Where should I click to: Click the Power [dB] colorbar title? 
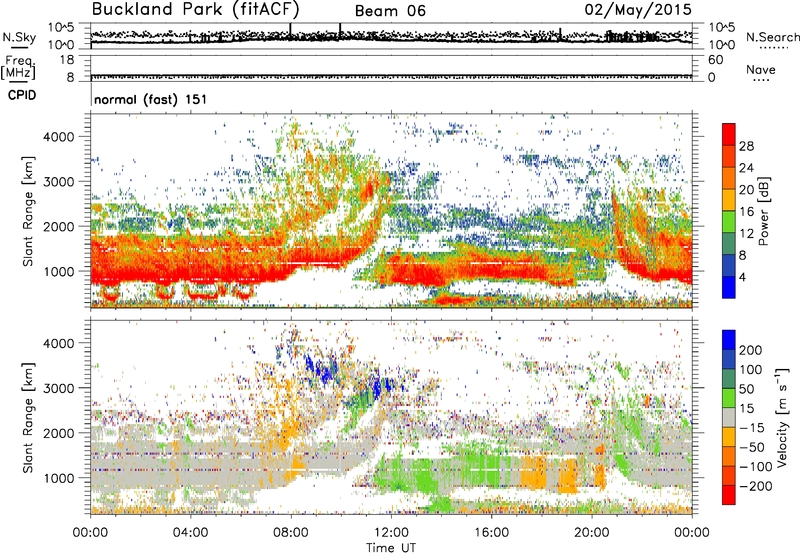[x=763, y=211]
